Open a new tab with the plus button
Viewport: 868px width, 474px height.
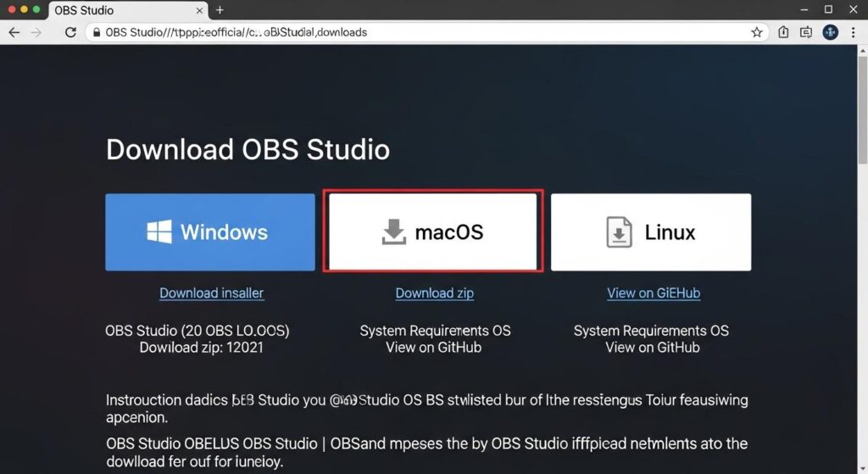[x=220, y=10]
